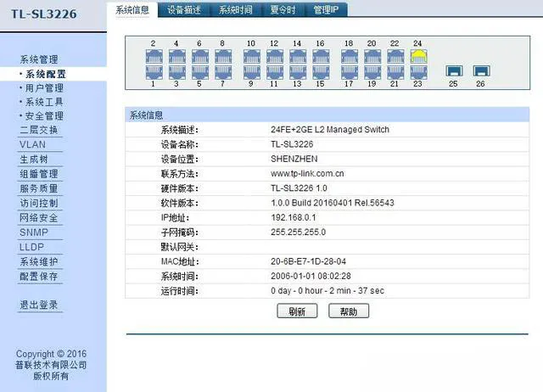
Task: Open 系统管理 in the sidebar
Action: point(39,59)
